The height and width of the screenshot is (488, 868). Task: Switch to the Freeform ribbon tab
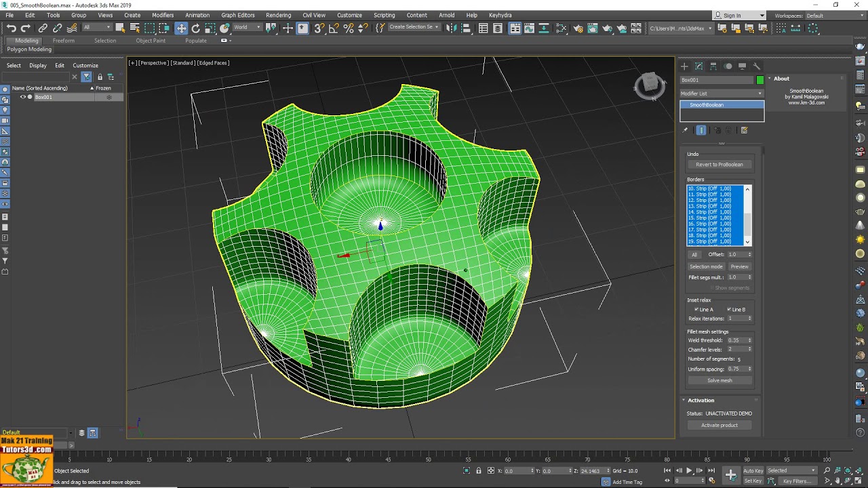pyautogui.click(x=64, y=41)
